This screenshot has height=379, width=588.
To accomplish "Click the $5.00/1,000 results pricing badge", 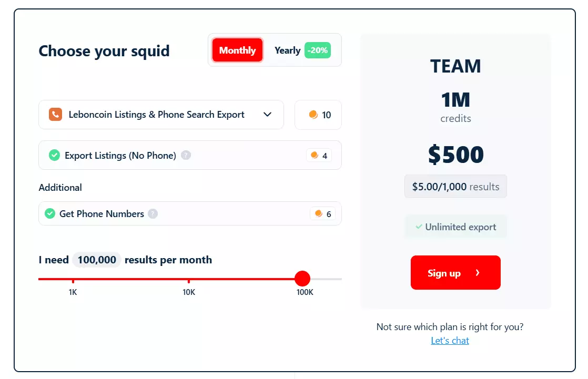I will coord(455,186).
